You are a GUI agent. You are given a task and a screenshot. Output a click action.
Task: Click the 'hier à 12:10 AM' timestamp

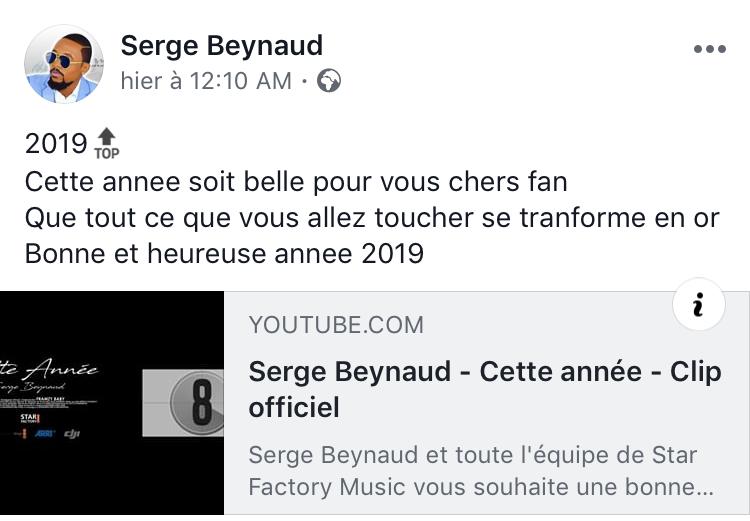pos(206,82)
